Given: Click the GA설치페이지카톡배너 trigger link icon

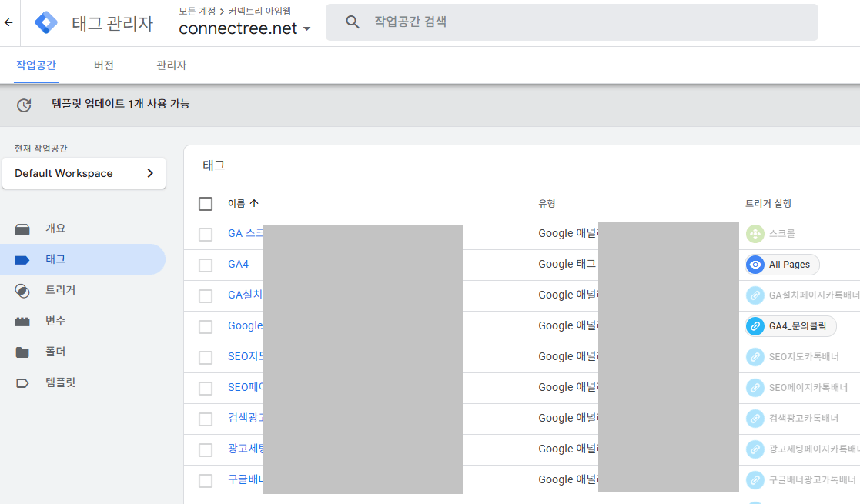Looking at the screenshot, I should (755, 295).
